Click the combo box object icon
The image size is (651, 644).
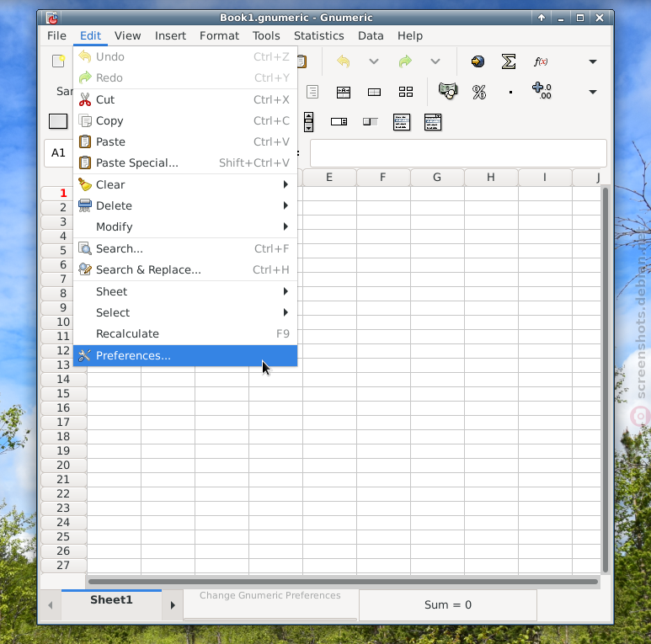point(433,122)
